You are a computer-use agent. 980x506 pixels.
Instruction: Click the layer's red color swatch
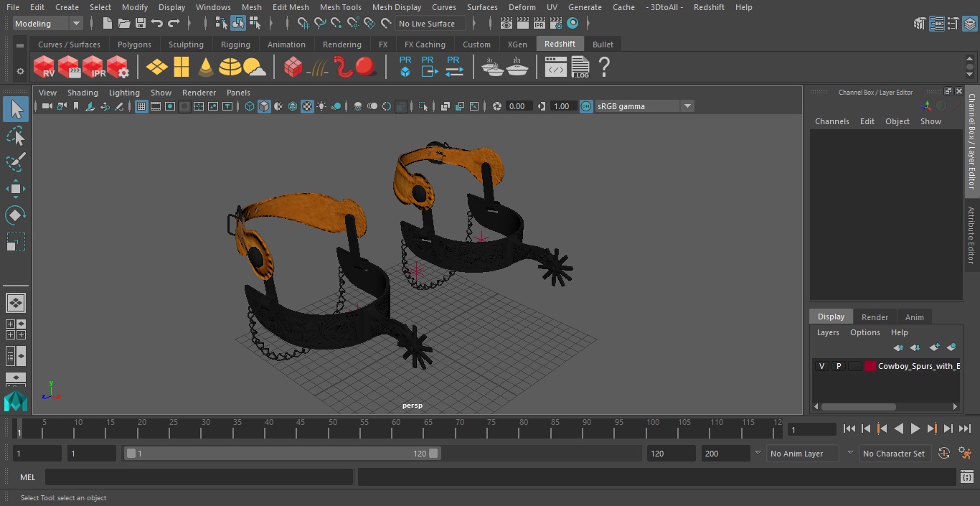pos(870,366)
